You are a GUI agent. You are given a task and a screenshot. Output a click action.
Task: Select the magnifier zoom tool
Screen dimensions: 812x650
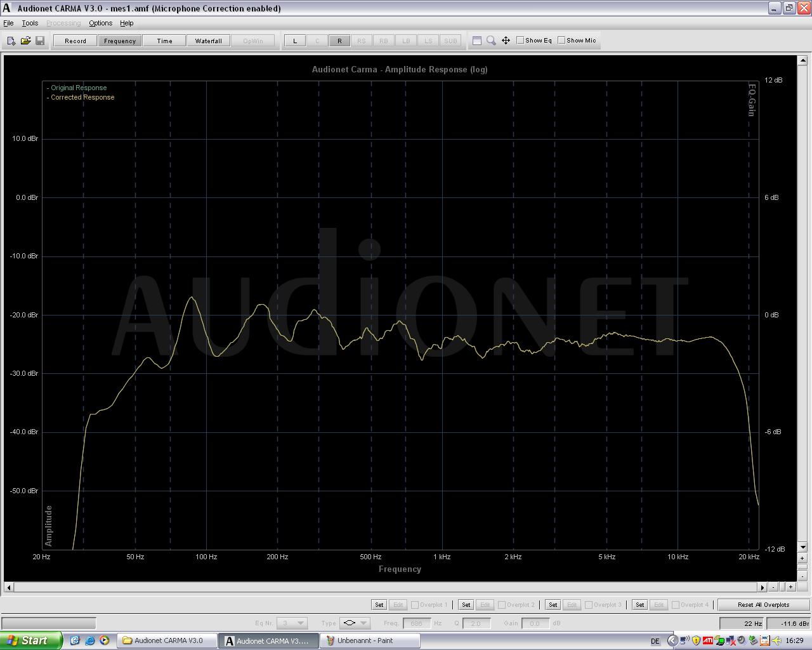pos(491,41)
